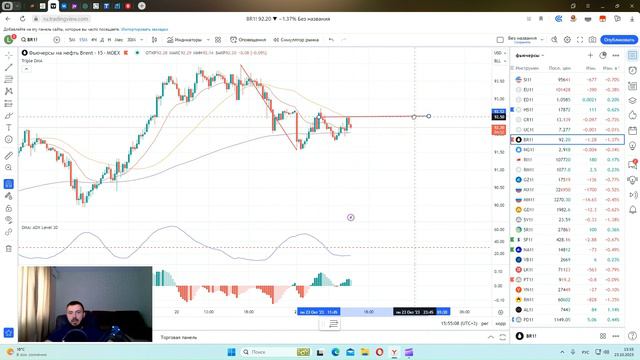The height and width of the screenshot is (360, 640).
Task: Open the alerts clock icon in right sidebar
Action: pos(633,70)
